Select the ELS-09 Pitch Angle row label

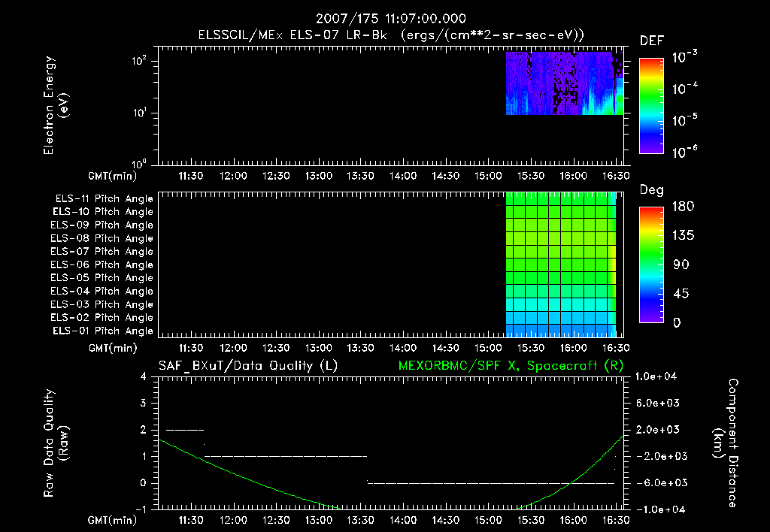pos(102,225)
